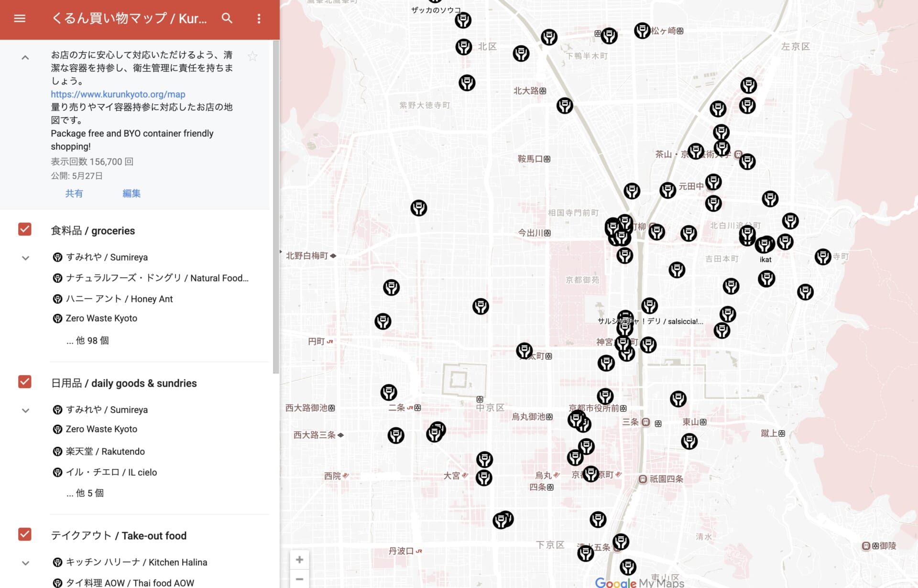Click the marker left of 北区 label
This screenshot has height=588, width=918.
tap(463, 47)
